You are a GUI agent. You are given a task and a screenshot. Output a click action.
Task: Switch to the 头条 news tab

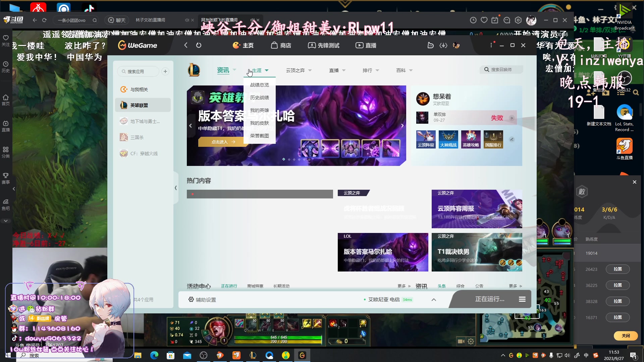click(x=441, y=286)
